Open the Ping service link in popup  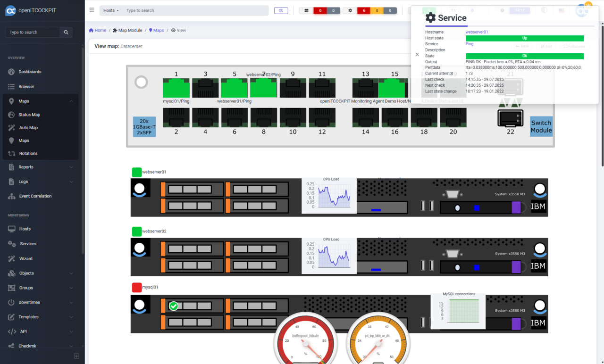tap(470, 44)
